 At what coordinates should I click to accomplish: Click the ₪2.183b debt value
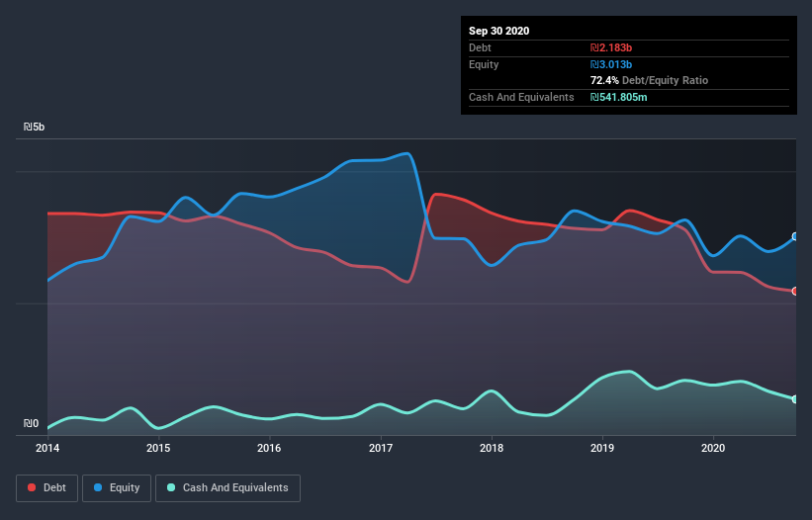611,47
